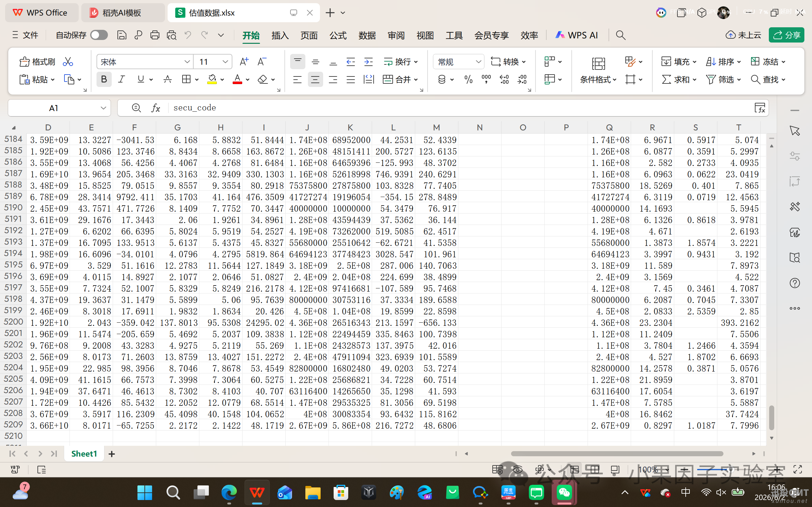Open the Insert (插入) ribbon tab
Image resolution: width=812 pixels, height=507 pixels.
tap(280, 35)
